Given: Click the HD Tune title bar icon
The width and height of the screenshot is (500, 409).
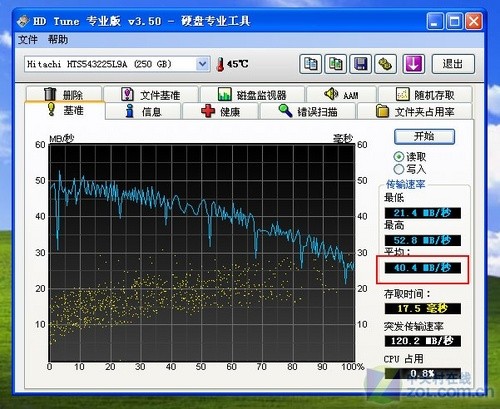Looking at the screenshot, I should [23, 22].
